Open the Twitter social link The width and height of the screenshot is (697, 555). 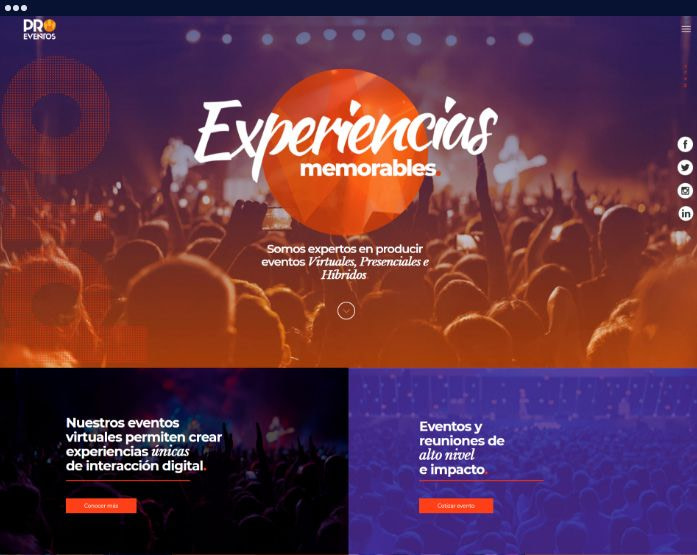point(685,168)
